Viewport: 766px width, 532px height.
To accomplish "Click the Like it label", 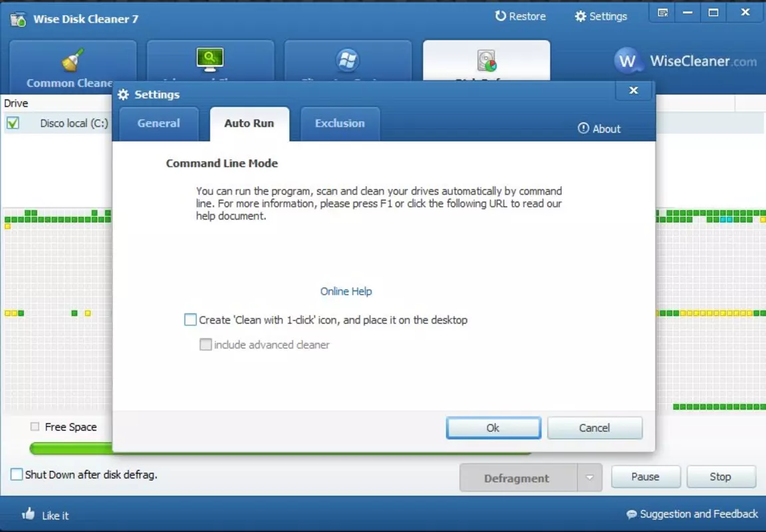I will pyautogui.click(x=55, y=515).
